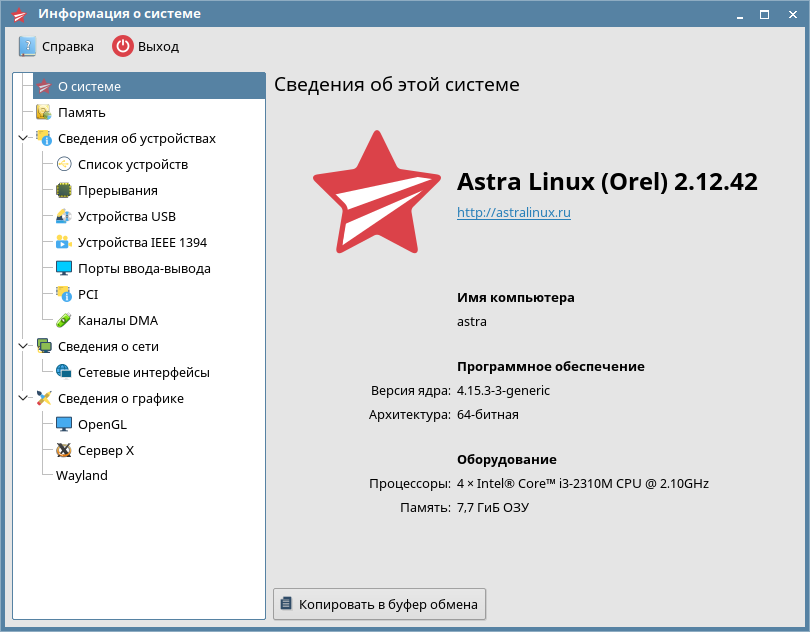Open the Сервер X page

coord(106,450)
